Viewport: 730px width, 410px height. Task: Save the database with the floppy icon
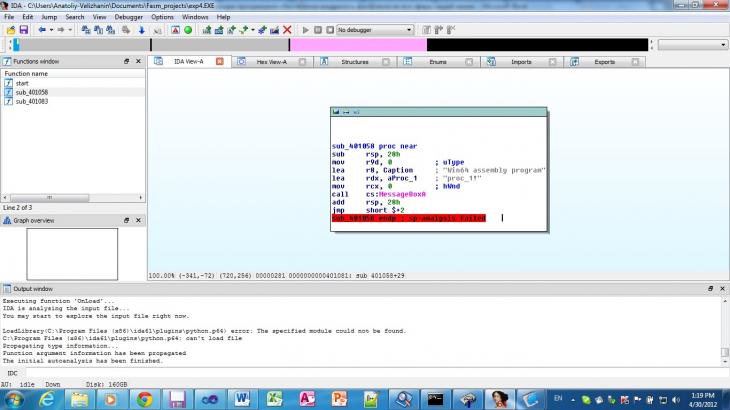pyautogui.click(x=23, y=30)
